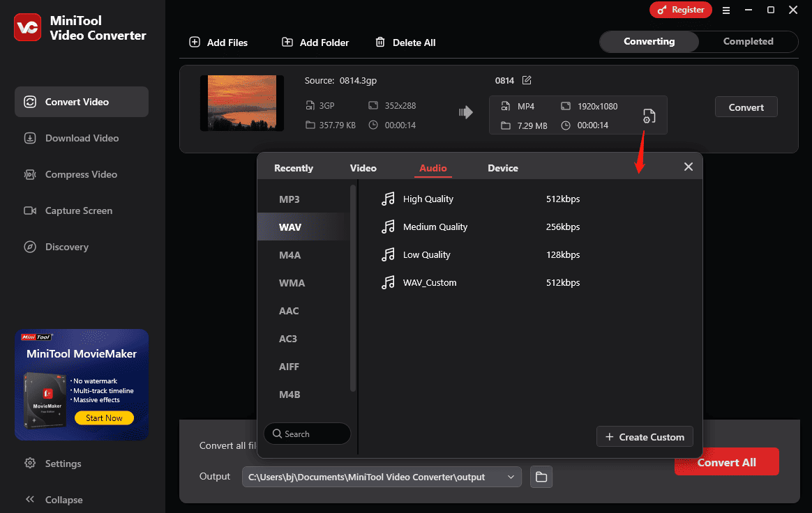Viewport: 812px width, 513px height.
Task: Open the hamburger menu icon
Action: 726,10
